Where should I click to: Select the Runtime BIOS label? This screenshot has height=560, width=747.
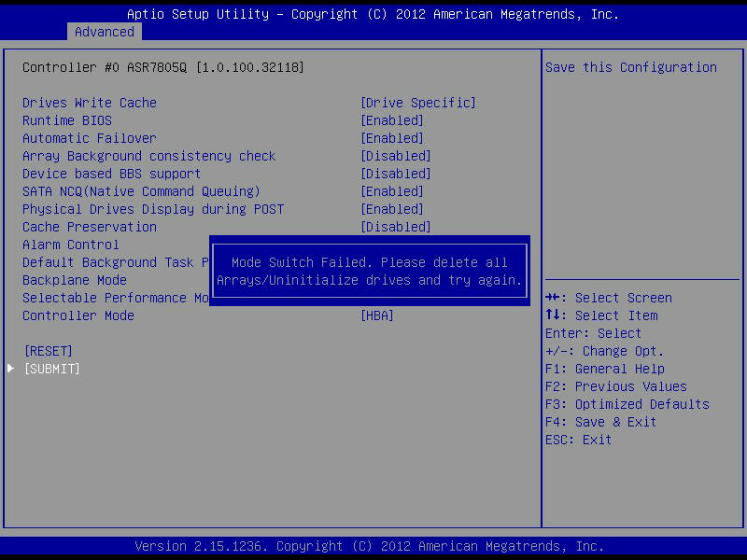[x=67, y=120]
